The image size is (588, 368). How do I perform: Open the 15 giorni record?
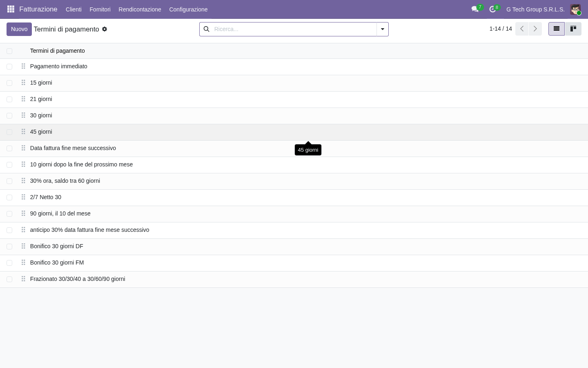[41, 83]
